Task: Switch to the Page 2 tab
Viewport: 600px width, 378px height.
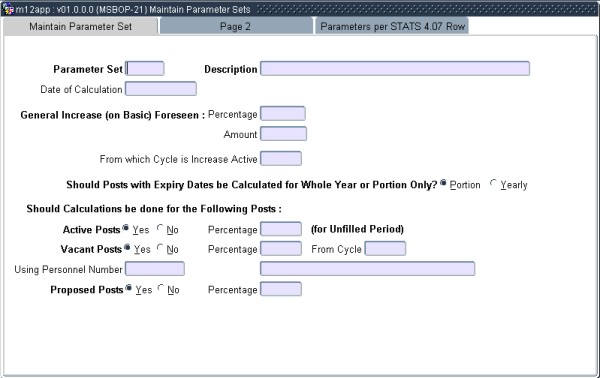Action: (x=236, y=26)
